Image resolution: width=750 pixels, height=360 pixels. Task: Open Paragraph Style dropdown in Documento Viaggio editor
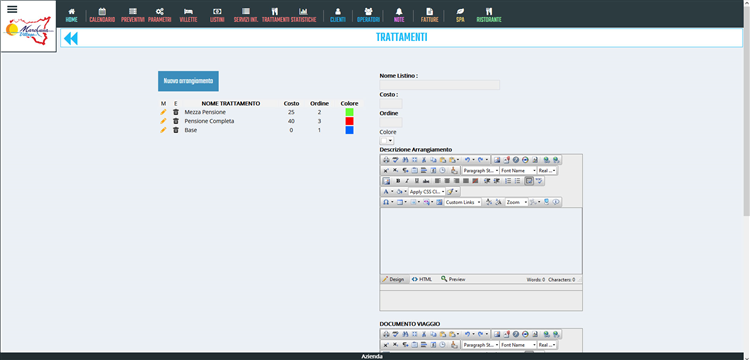coord(481,345)
